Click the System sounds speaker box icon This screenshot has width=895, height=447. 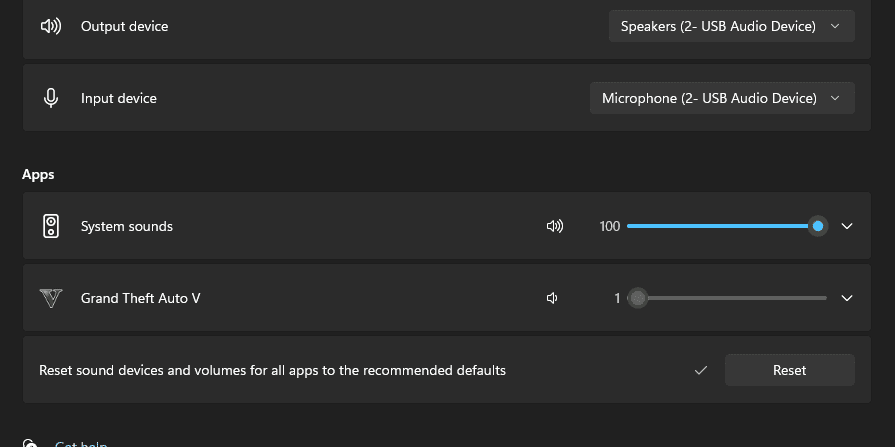click(x=51, y=226)
